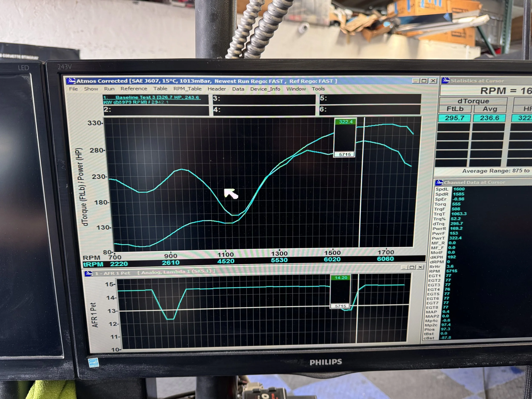The height and width of the screenshot is (399, 532).
Task: Click the 236.6 Avg torque value
Action: [x=489, y=118]
